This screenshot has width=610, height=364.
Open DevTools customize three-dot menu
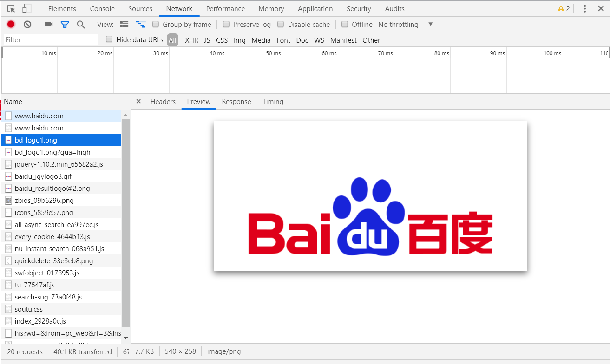tap(585, 8)
